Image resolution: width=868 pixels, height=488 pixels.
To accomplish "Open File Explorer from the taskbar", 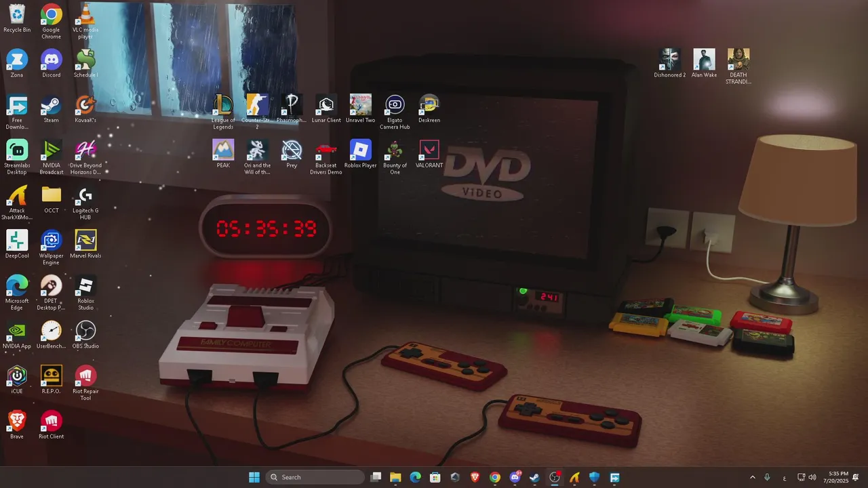I will [395, 477].
